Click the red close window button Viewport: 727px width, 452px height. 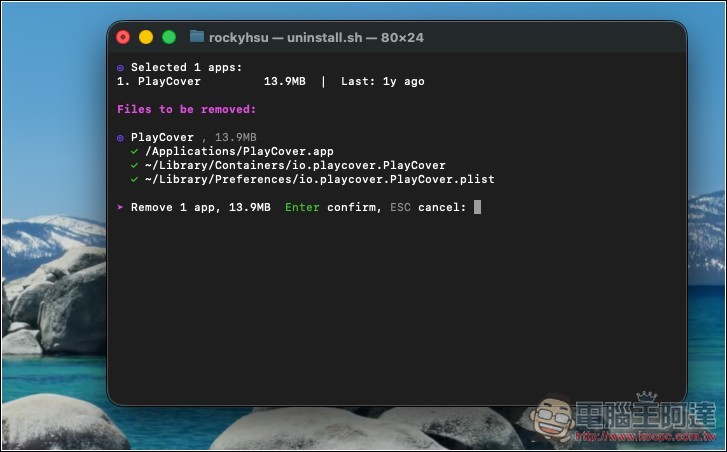coord(123,37)
